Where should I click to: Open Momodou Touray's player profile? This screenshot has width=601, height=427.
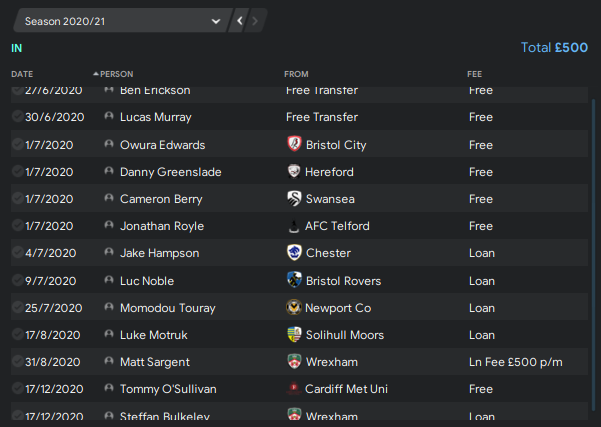pos(167,308)
